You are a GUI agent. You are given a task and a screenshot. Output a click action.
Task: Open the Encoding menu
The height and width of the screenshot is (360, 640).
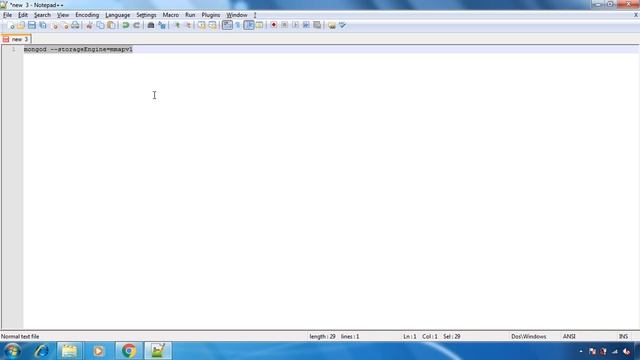[x=87, y=15]
